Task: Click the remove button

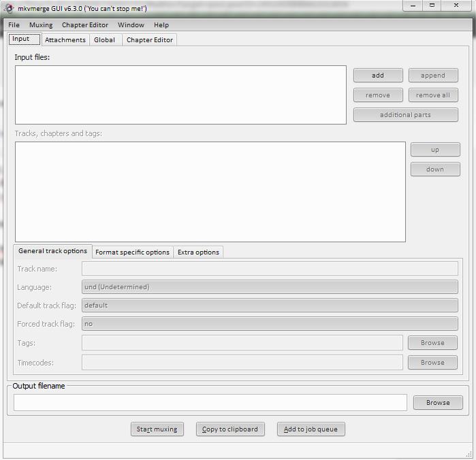Action: pos(378,95)
